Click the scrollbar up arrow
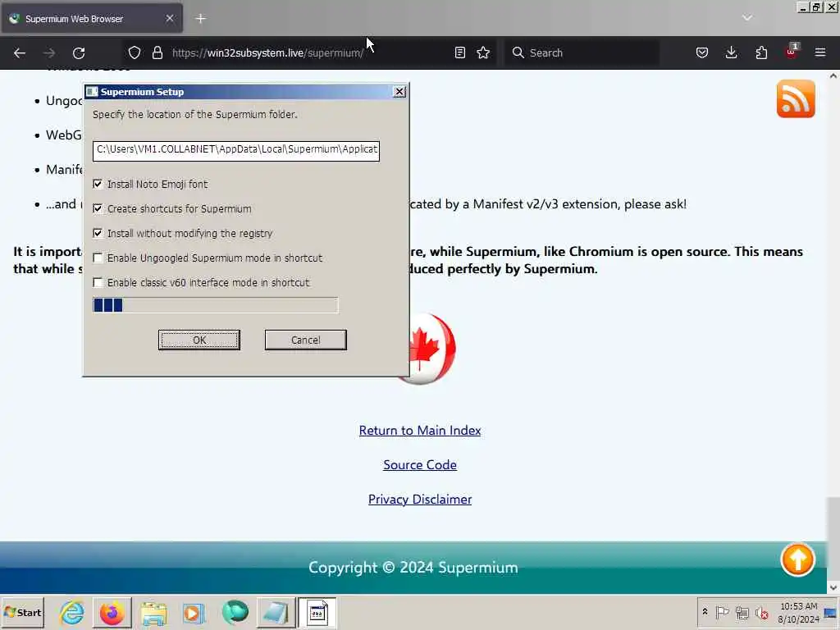This screenshot has width=840, height=630. point(833,76)
